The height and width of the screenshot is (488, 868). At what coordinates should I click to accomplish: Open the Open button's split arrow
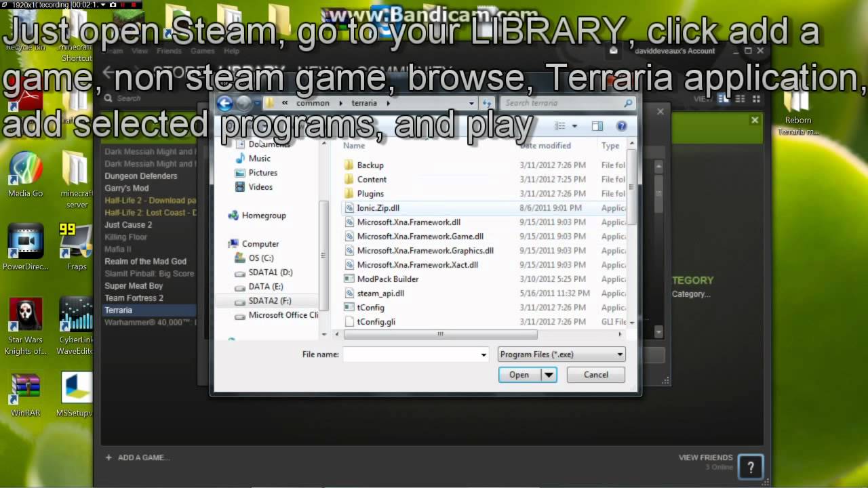point(549,375)
